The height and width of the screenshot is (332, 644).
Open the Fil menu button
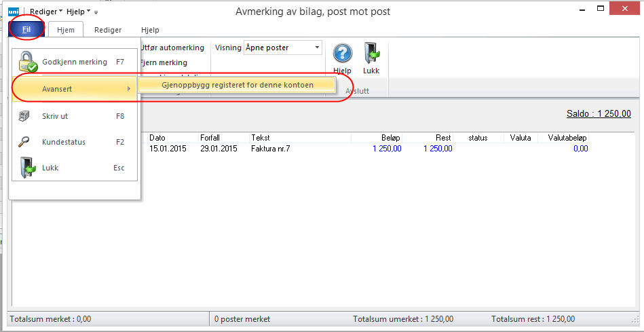coord(26,30)
